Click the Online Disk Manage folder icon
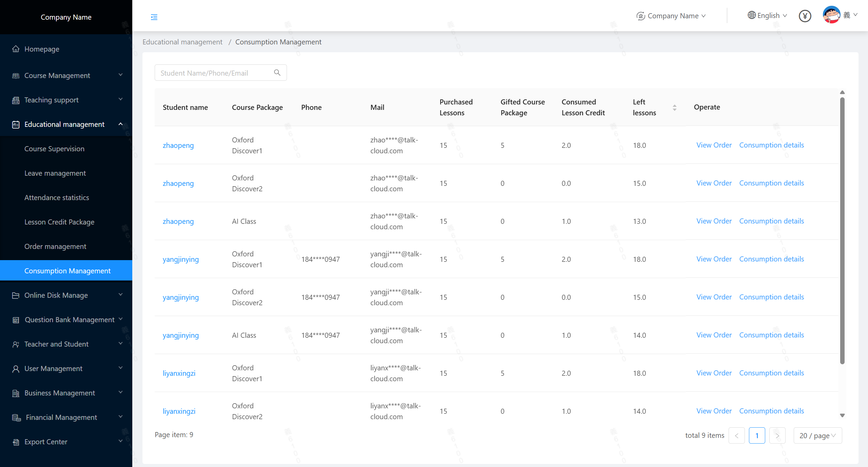The height and width of the screenshot is (467, 868). click(16, 295)
